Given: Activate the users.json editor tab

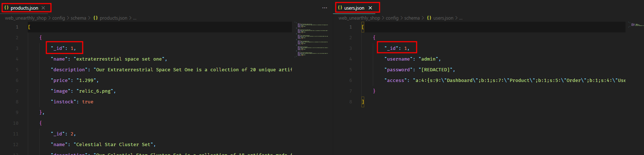Looking at the screenshot, I should (354, 8).
